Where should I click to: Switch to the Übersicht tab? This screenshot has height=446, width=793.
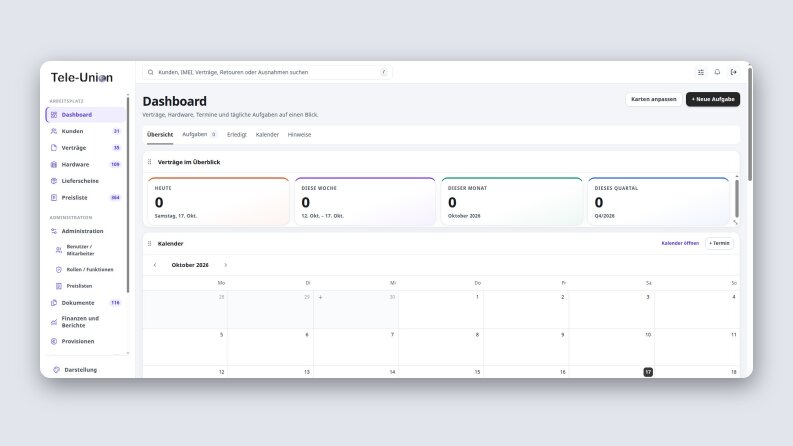[160, 135]
